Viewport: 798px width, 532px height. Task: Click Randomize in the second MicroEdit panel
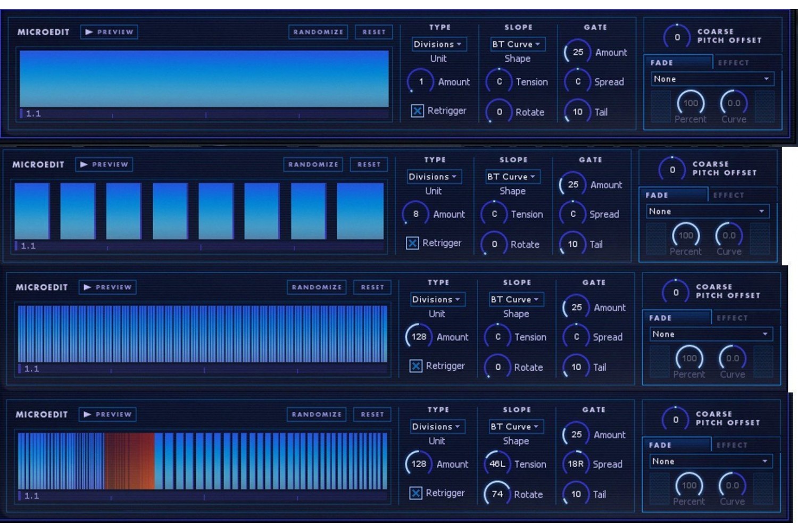[313, 164]
